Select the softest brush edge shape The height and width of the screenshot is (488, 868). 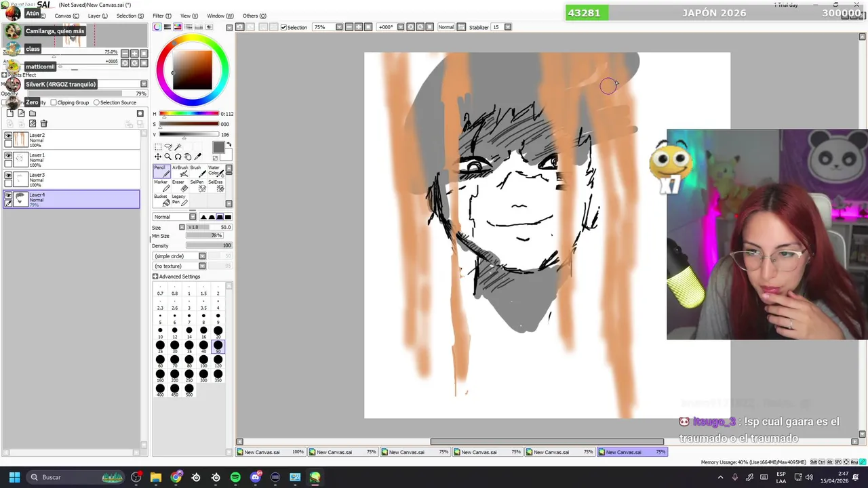click(203, 217)
